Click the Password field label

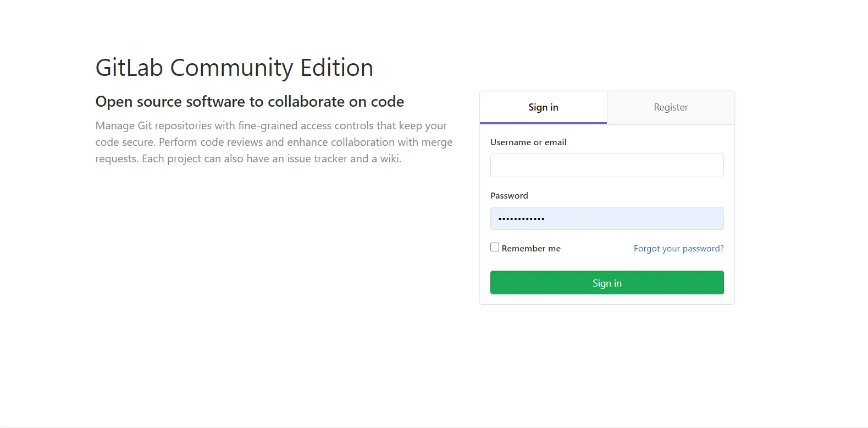coord(509,195)
